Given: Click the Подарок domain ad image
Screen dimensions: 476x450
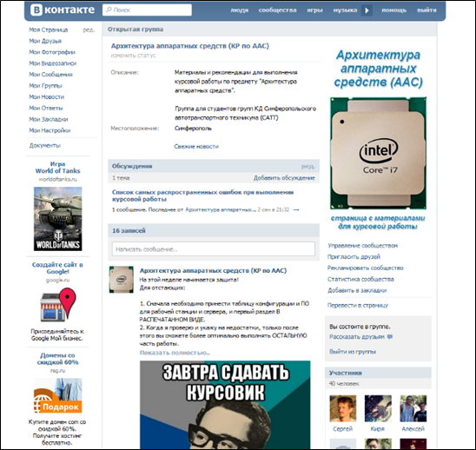Looking at the screenshot, I should pyautogui.click(x=57, y=395).
